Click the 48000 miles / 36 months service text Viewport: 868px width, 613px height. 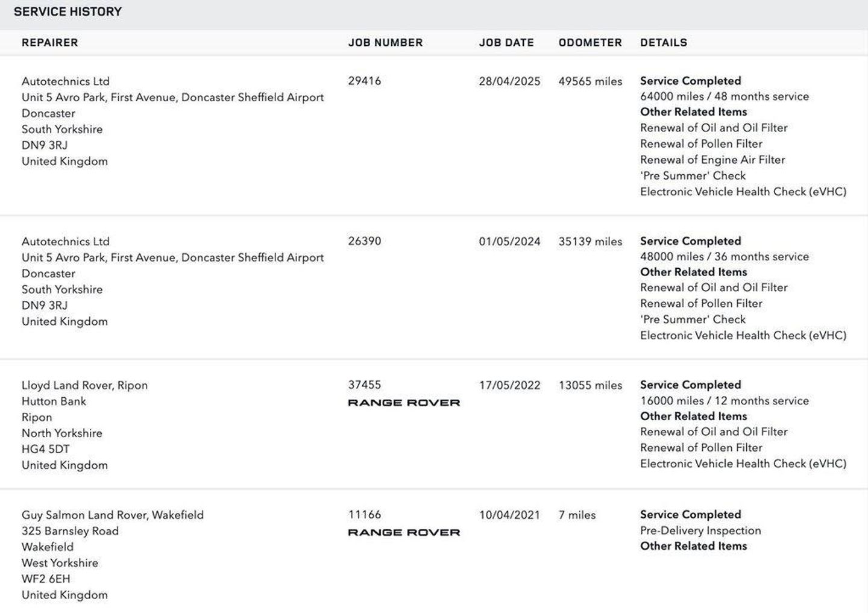[x=724, y=257]
